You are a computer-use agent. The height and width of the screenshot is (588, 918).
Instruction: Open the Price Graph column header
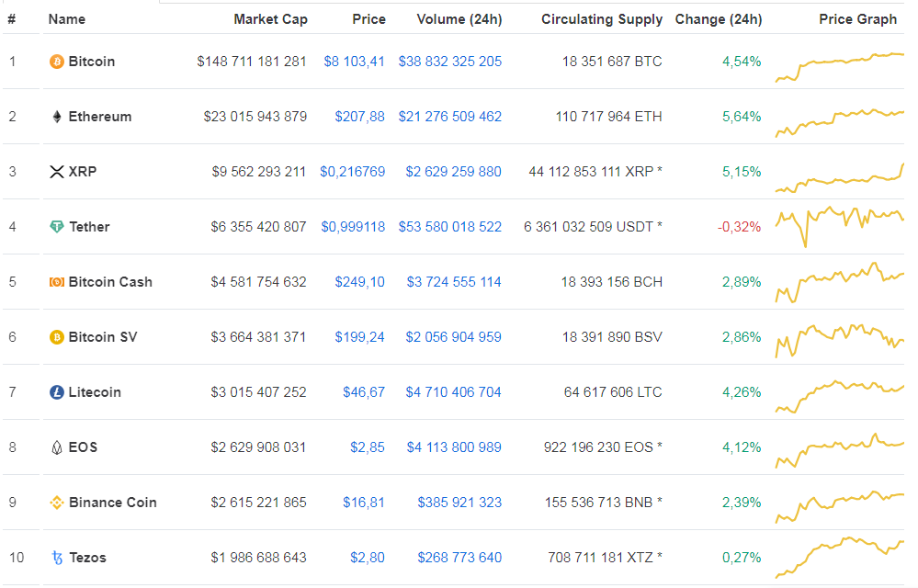[x=857, y=19]
